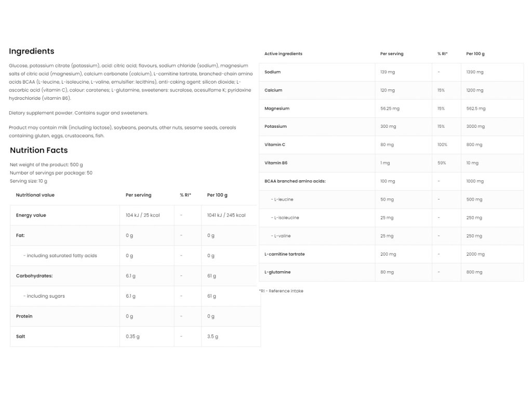Click the Potassium row label

tap(275, 127)
